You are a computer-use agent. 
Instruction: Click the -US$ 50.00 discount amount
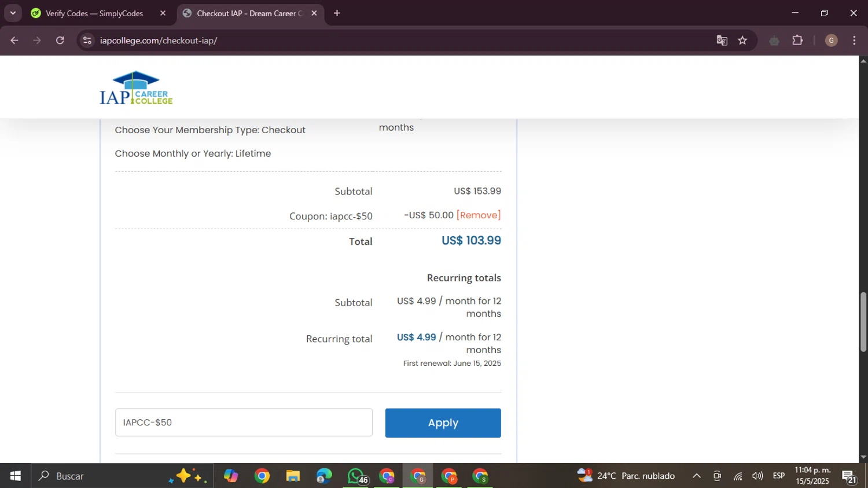pos(429,215)
